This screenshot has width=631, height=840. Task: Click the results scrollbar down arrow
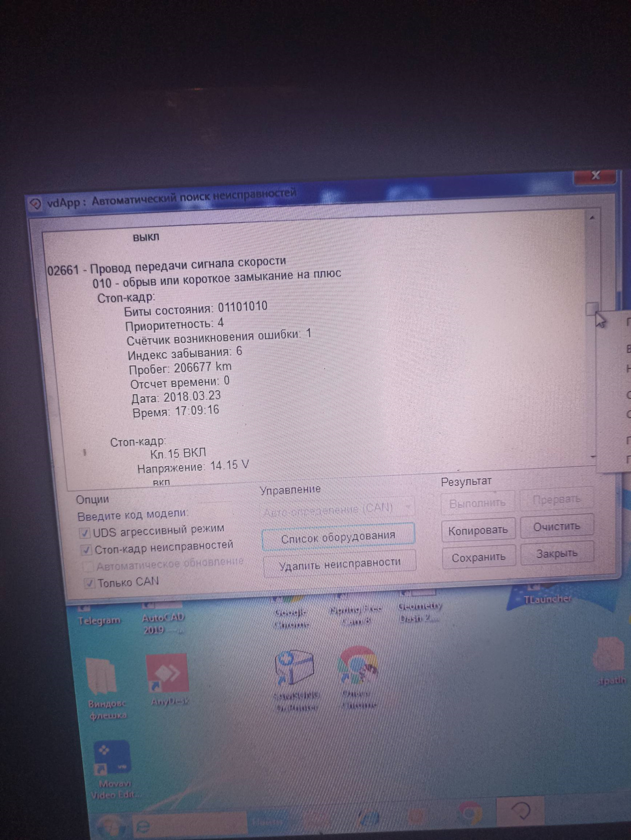click(593, 457)
